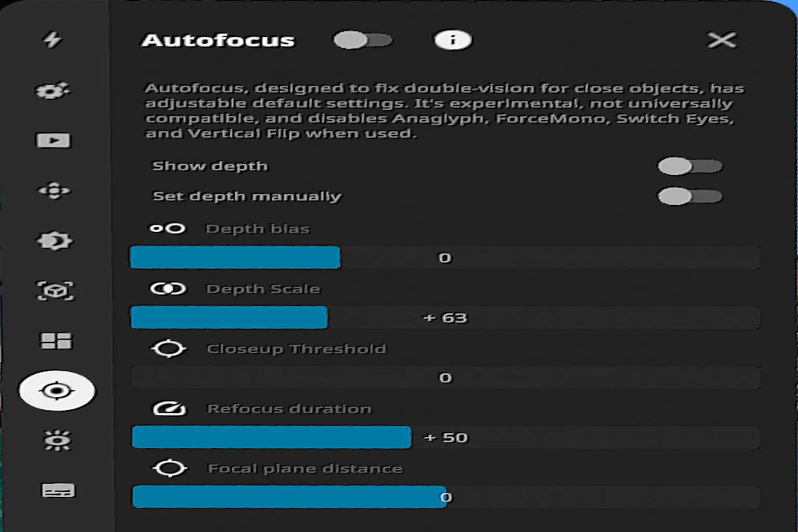Open the brightness settings icon in sidebar
Viewport: 798px width, 532px height.
(x=56, y=440)
